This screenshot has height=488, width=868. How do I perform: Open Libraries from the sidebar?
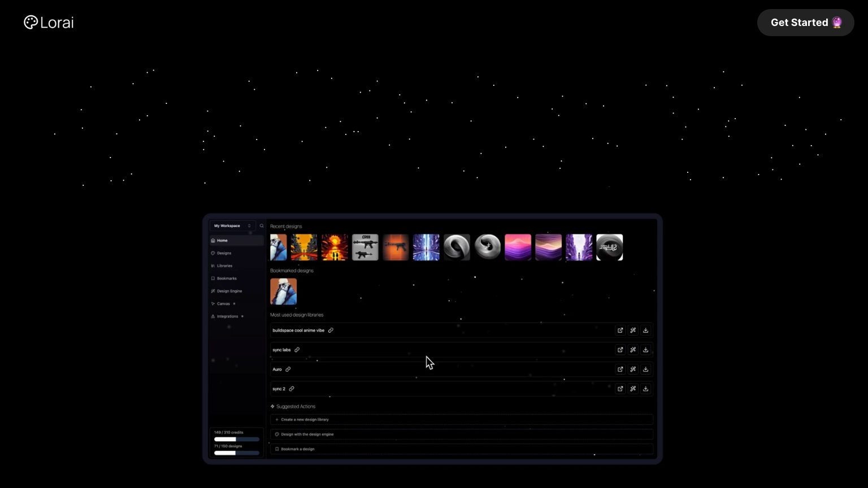coord(224,266)
